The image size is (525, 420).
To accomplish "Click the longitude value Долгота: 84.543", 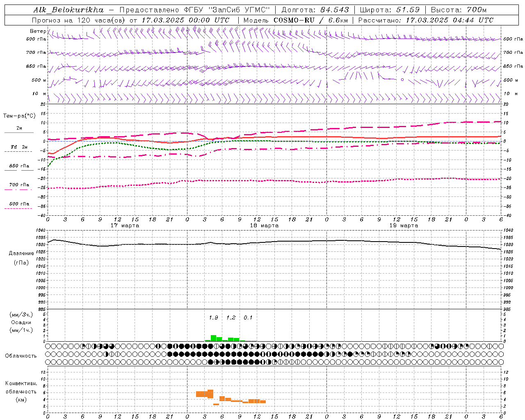I will point(315,10).
